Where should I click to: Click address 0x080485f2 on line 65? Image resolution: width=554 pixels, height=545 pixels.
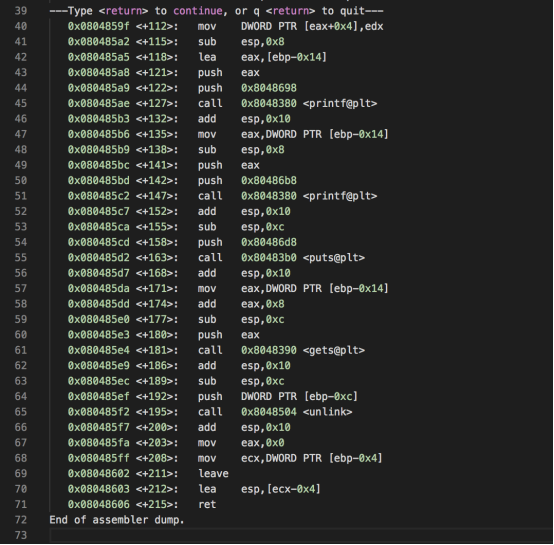pyautogui.click(x=99, y=412)
